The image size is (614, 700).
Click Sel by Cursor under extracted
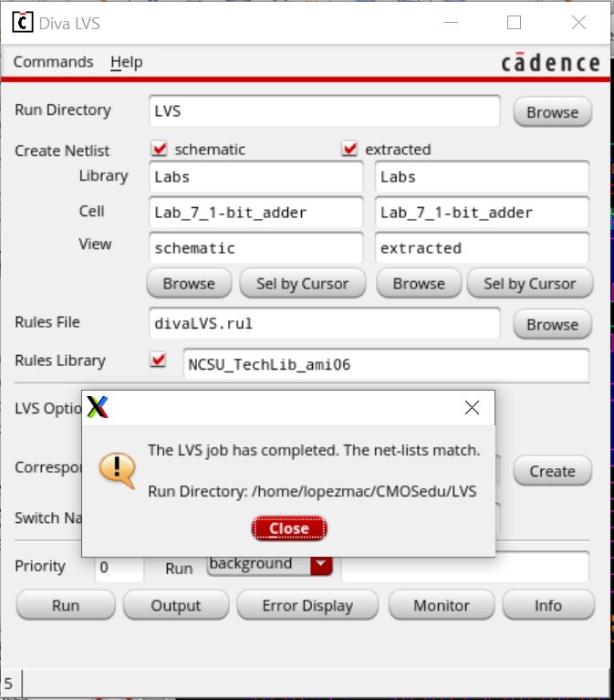[x=530, y=284]
